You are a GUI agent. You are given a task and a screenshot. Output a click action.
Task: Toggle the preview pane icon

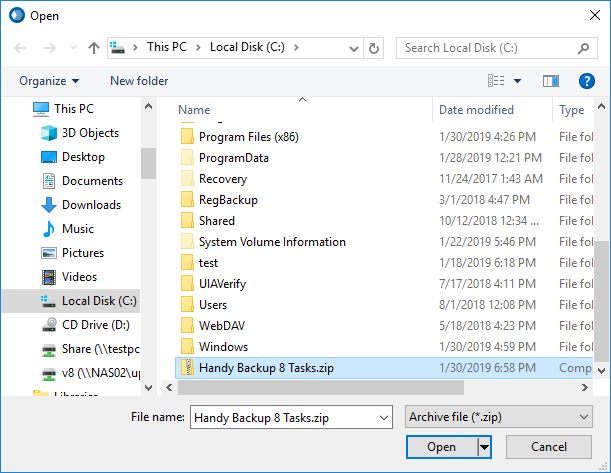[x=550, y=81]
